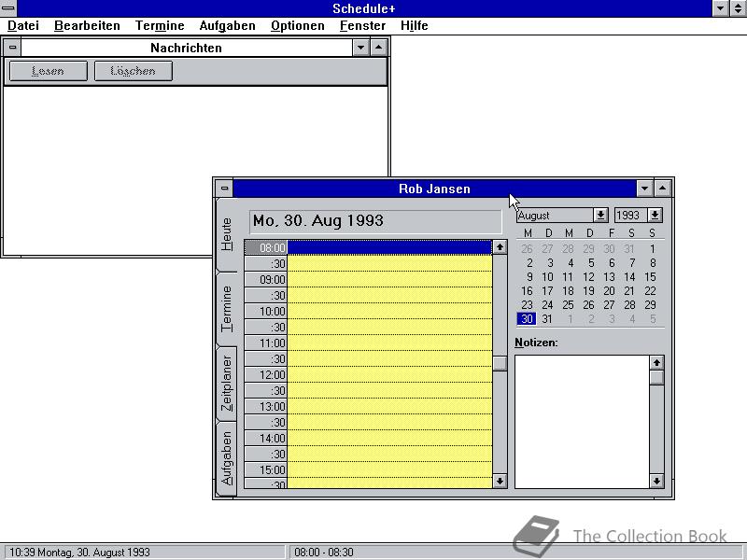Image resolution: width=747 pixels, height=560 pixels.
Task: Select August 18 in the calendar
Action: 568,290
